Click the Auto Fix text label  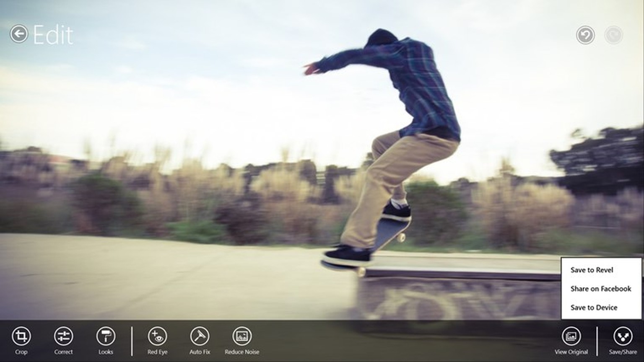pyautogui.click(x=200, y=352)
